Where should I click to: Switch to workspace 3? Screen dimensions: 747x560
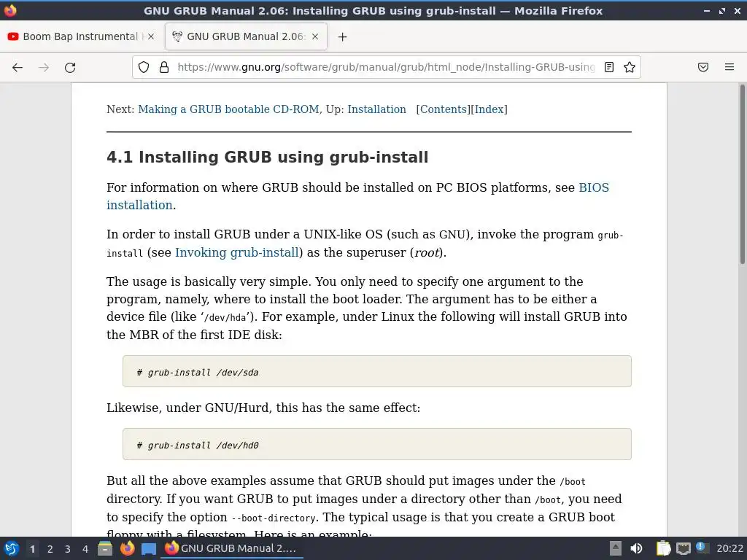(x=68, y=549)
